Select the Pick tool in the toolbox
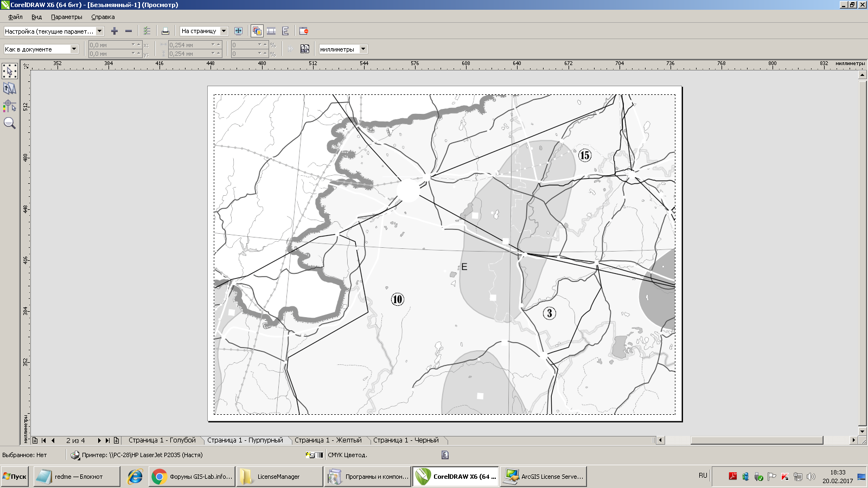Screen dimensions: 868x488 10,71
